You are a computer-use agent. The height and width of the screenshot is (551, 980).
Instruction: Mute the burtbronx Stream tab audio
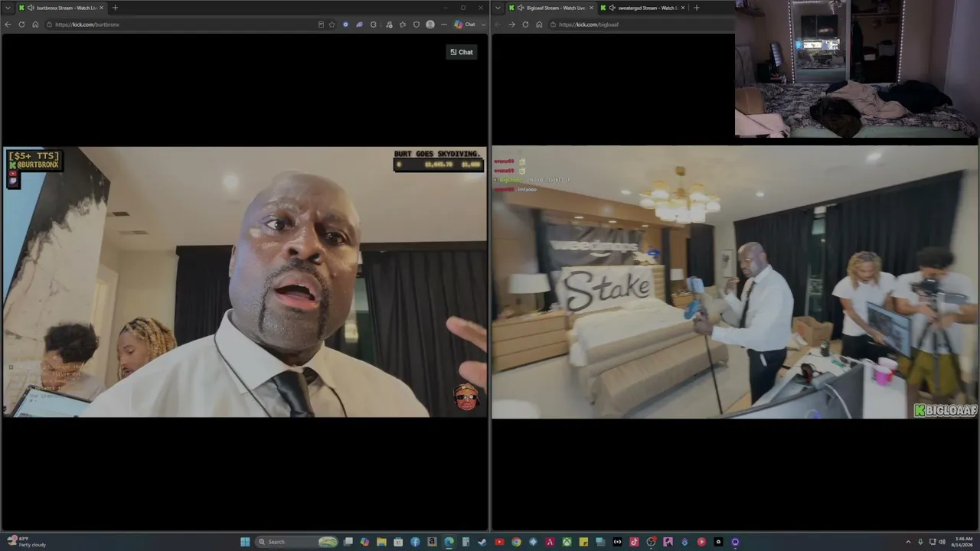tap(31, 8)
